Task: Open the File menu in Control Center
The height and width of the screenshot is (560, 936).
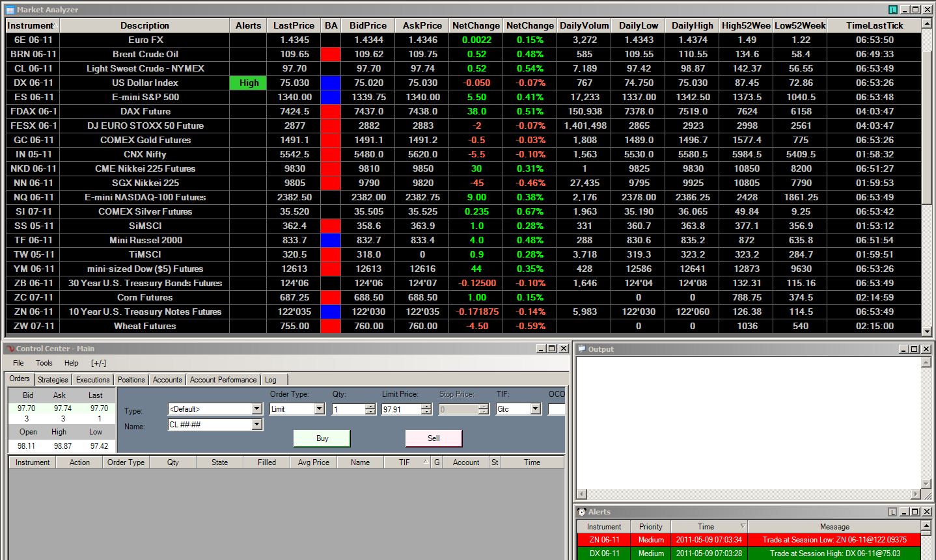Action: tap(18, 363)
